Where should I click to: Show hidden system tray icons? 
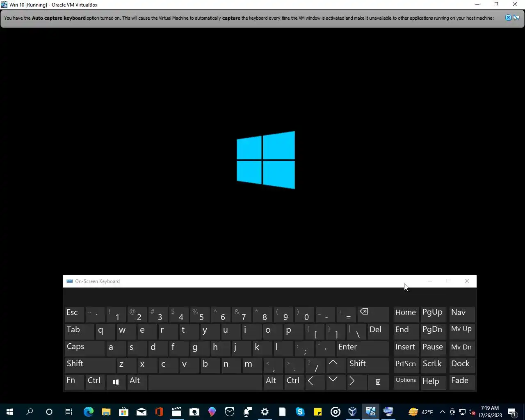pyautogui.click(x=443, y=412)
